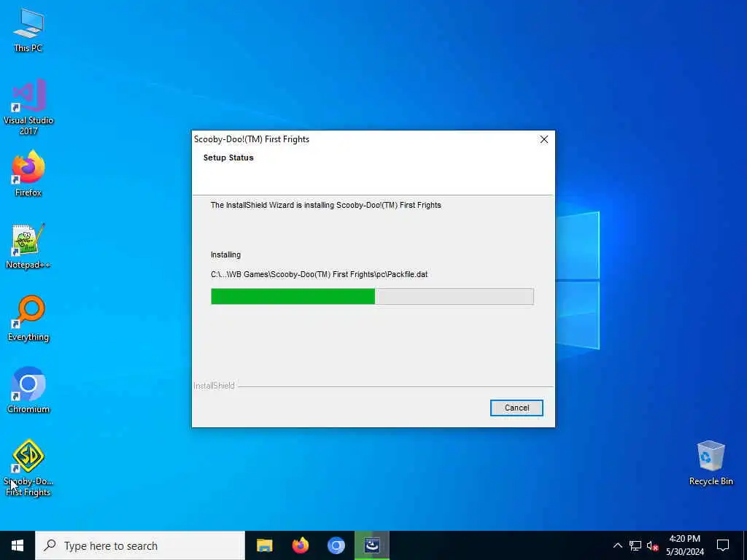The height and width of the screenshot is (560, 747).
Task: Open Firefox from the taskbar
Action: 300,545
